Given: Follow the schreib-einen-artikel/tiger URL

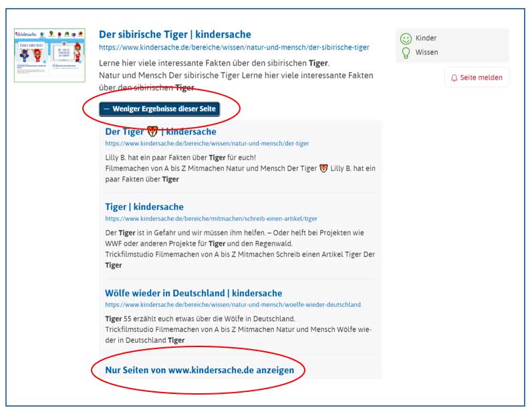Looking at the screenshot, I should coord(211,218).
